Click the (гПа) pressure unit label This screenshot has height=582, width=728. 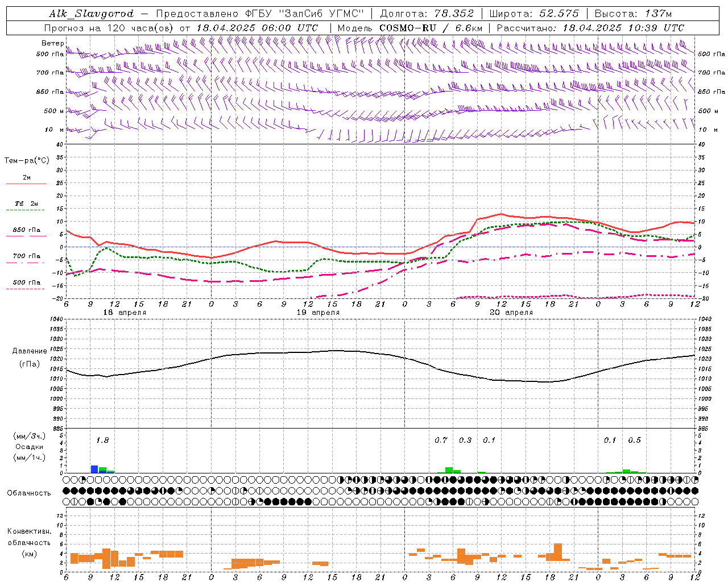[30, 364]
